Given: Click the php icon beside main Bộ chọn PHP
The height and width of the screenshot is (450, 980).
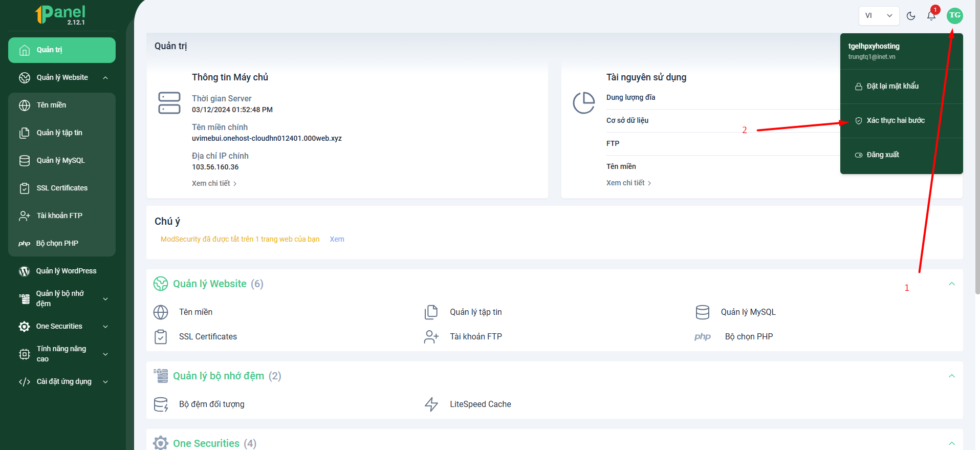Looking at the screenshot, I should [703, 337].
